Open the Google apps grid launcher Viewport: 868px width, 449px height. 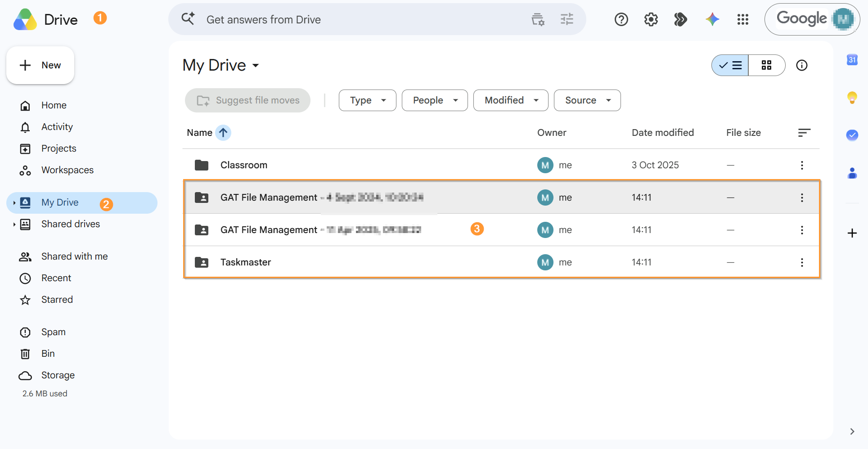(742, 19)
